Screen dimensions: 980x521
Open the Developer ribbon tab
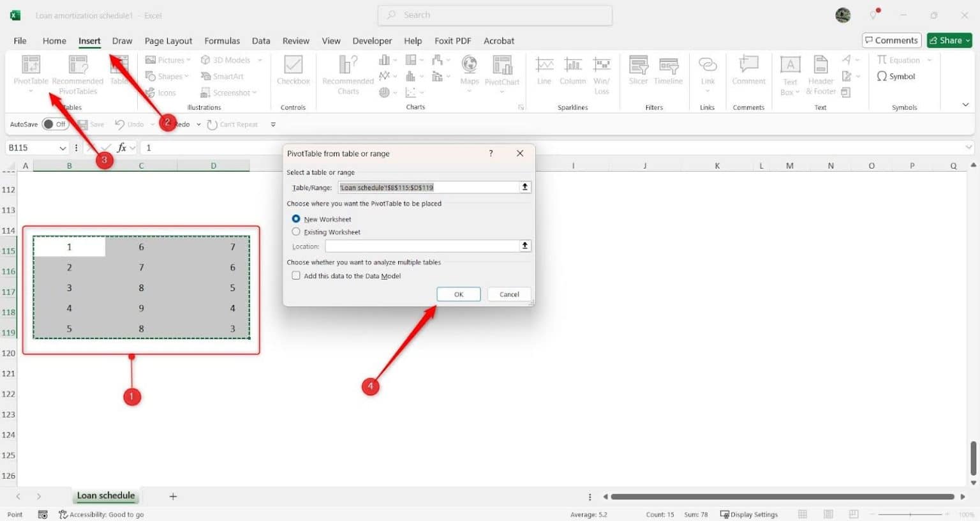pos(372,40)
